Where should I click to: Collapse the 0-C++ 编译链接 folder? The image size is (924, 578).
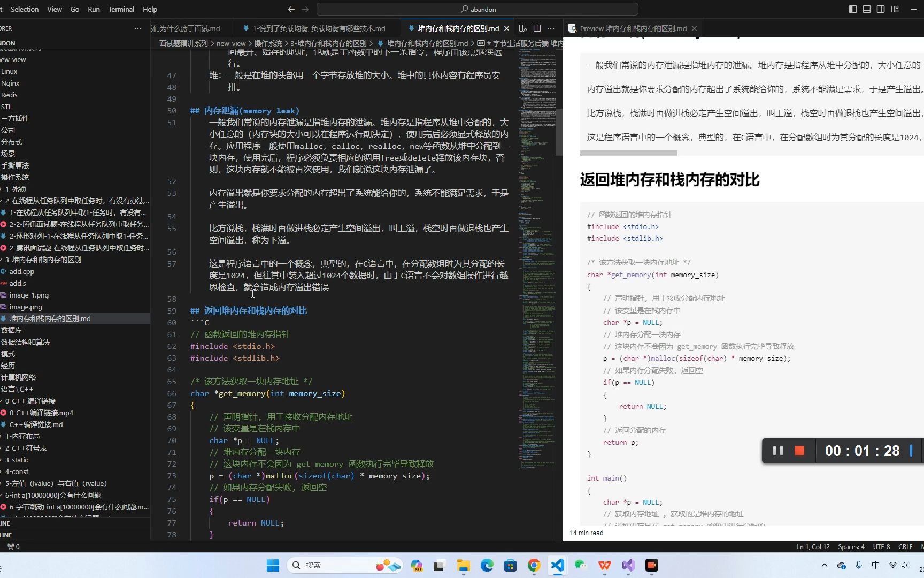(75, 401)
